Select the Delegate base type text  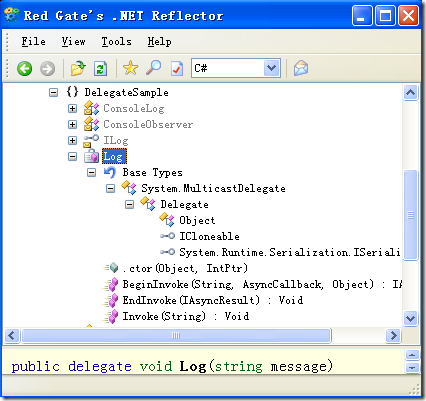tap(184, 204)
